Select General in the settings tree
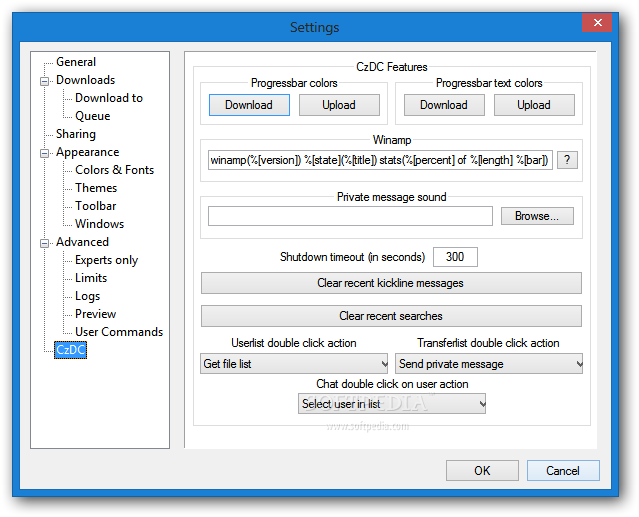 (76, 62)
